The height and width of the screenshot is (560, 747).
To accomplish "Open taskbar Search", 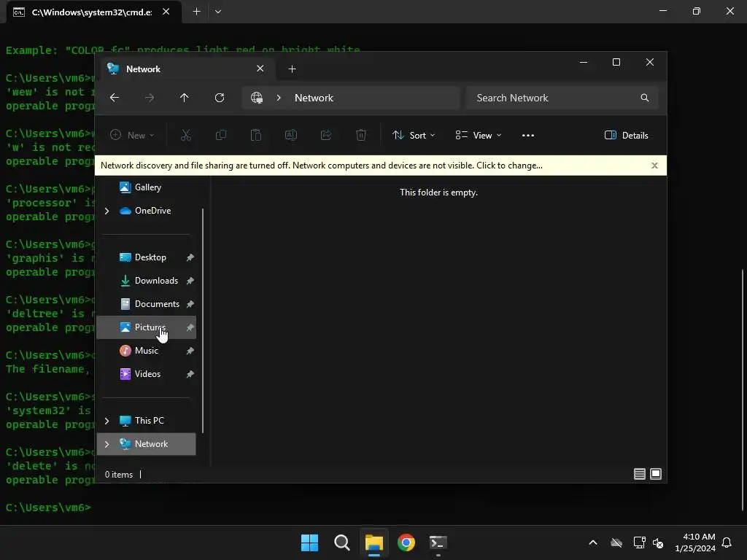I will [342, 542].
